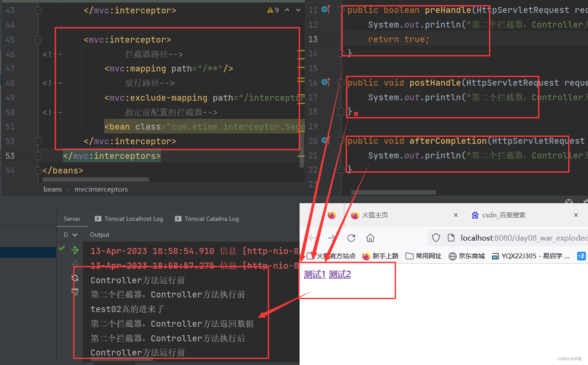588x365 pixels.
Task: Close the csdn_百度搜索 tab
Action: [x=576, y=215]
